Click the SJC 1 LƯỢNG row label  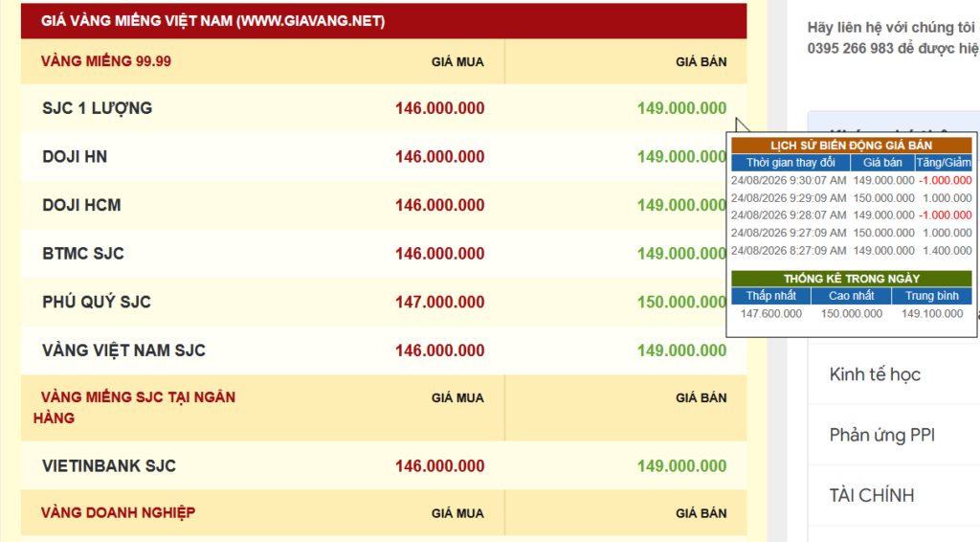point(97,108)
